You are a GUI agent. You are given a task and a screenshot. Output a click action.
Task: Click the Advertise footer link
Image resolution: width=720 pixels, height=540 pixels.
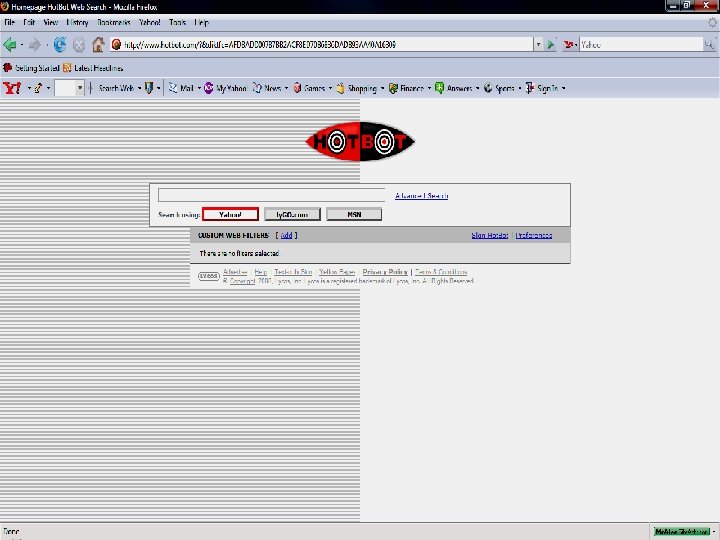click(235, 272)
